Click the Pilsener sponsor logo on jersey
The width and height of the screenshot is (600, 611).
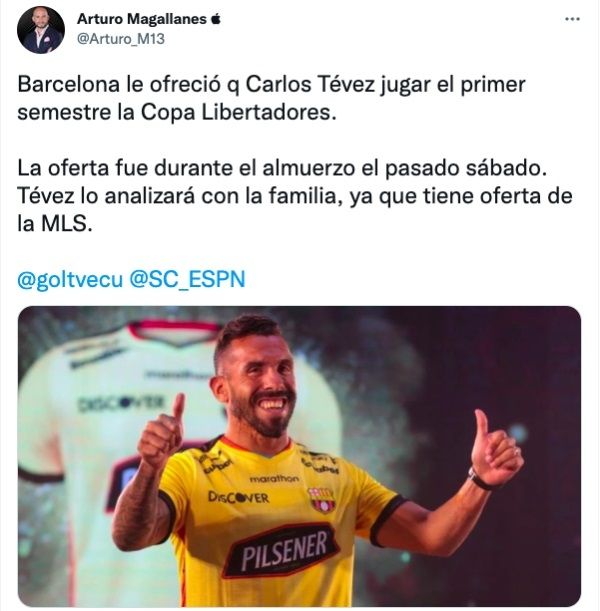(x=281, y=550)
